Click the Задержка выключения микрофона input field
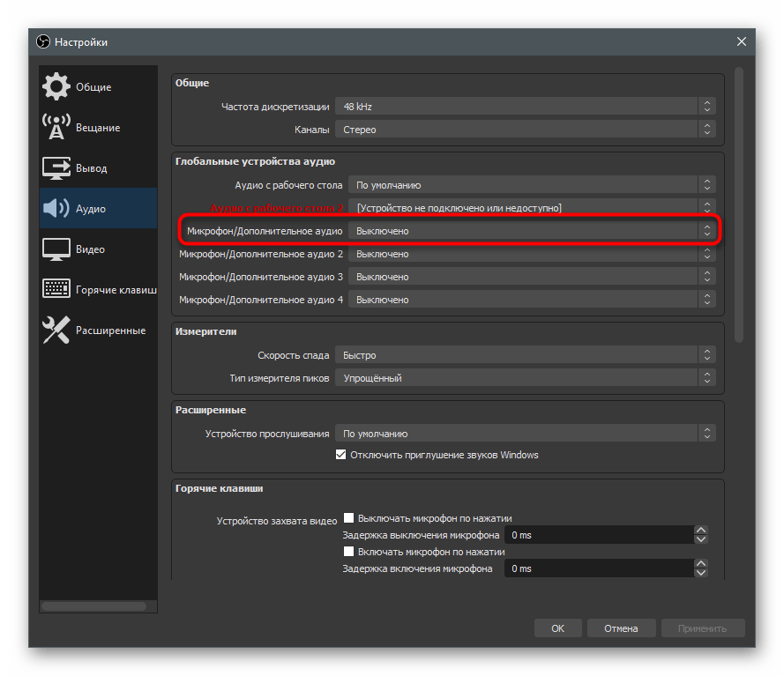Viewport: 784px width, 676px height. click(599, 535)
